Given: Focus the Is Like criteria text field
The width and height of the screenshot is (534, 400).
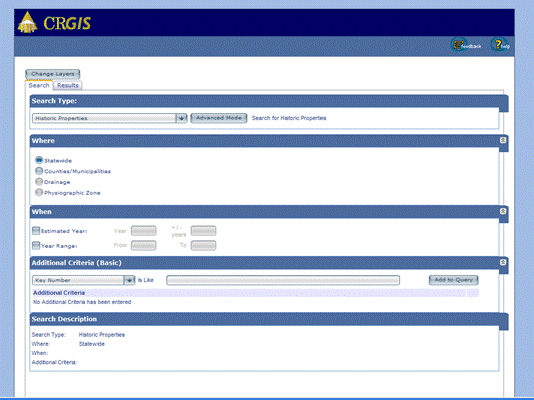Looking at the screenshot, I should [283, 280].
